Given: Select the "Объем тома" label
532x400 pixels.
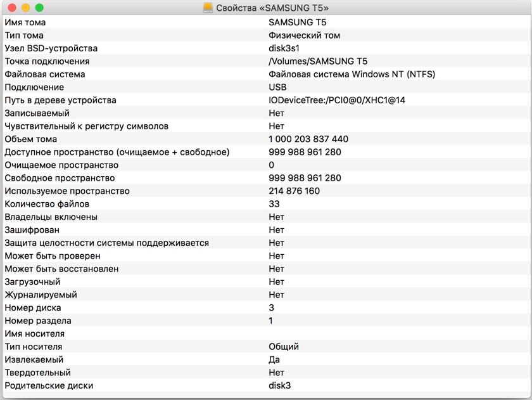Looking at the screenshot, I should [x=31, y=139].
